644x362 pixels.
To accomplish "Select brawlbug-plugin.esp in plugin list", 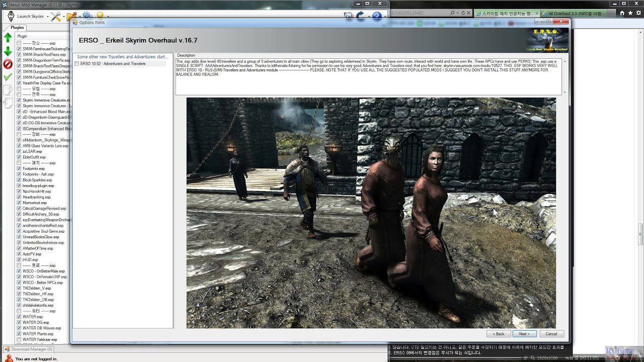I will (x=38, y=186).
